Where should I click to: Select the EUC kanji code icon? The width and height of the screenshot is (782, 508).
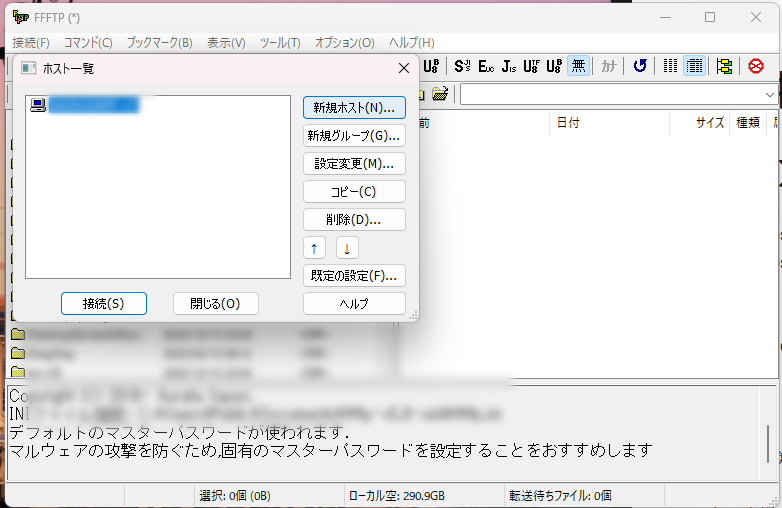(x=486, y=66)
